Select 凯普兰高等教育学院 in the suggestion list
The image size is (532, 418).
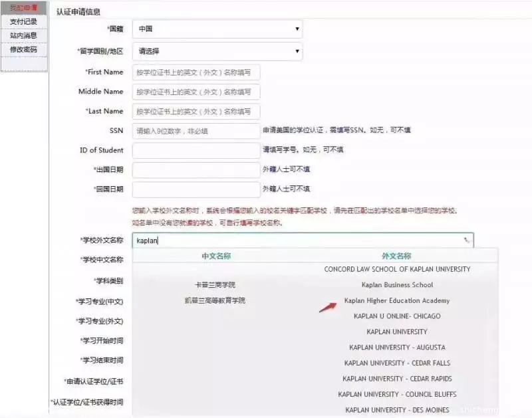coord(215,300)
